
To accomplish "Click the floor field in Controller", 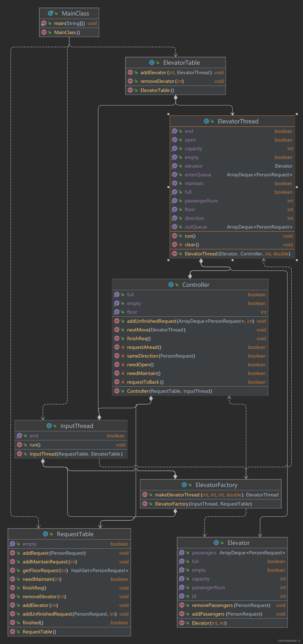I will [190, 312].
